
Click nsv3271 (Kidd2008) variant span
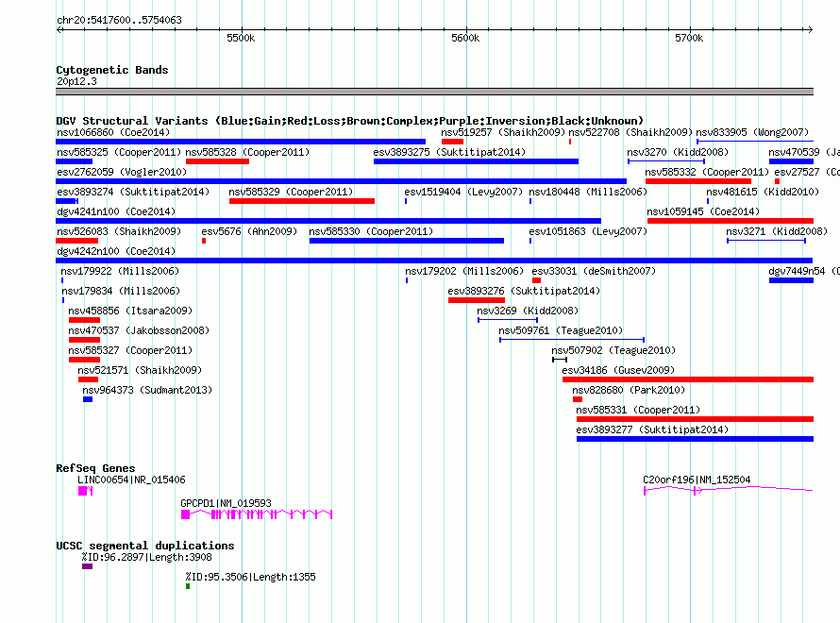click(766, 241)
